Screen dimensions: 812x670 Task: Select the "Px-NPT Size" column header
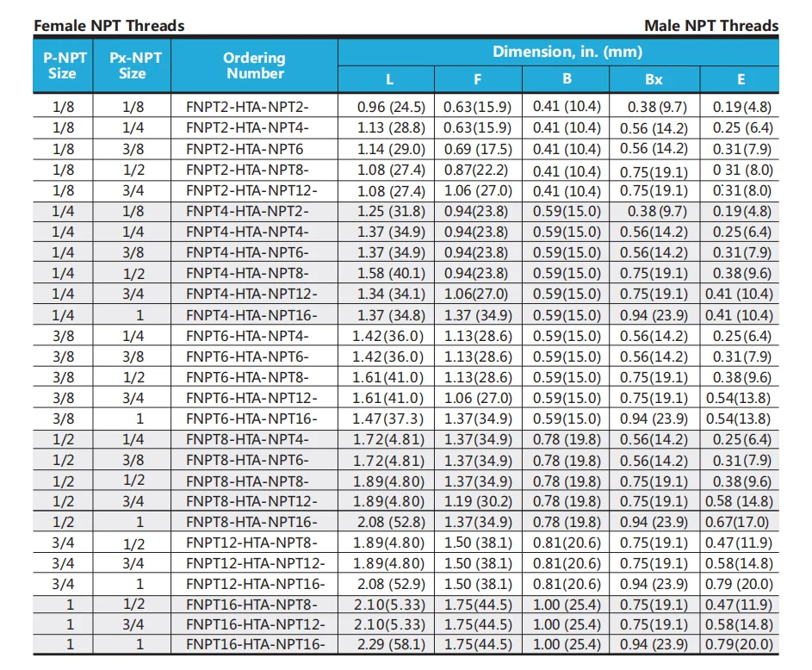pyautogui.click(x=133, y=65)
